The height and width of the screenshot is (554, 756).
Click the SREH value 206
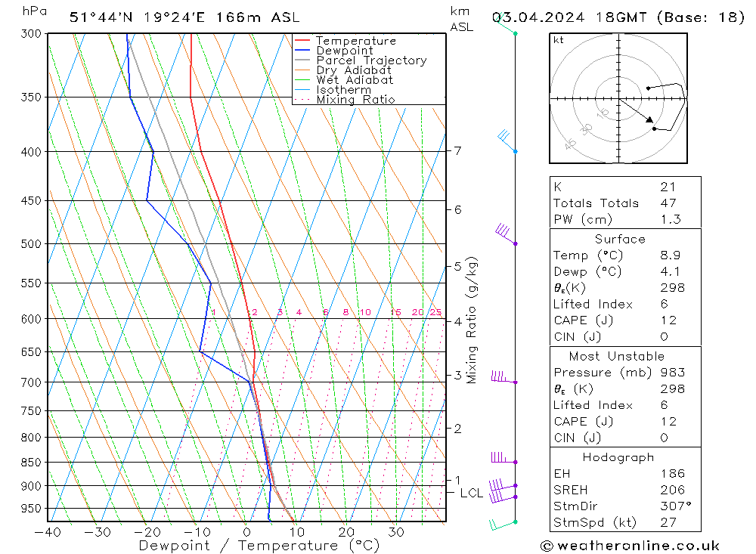673,491
